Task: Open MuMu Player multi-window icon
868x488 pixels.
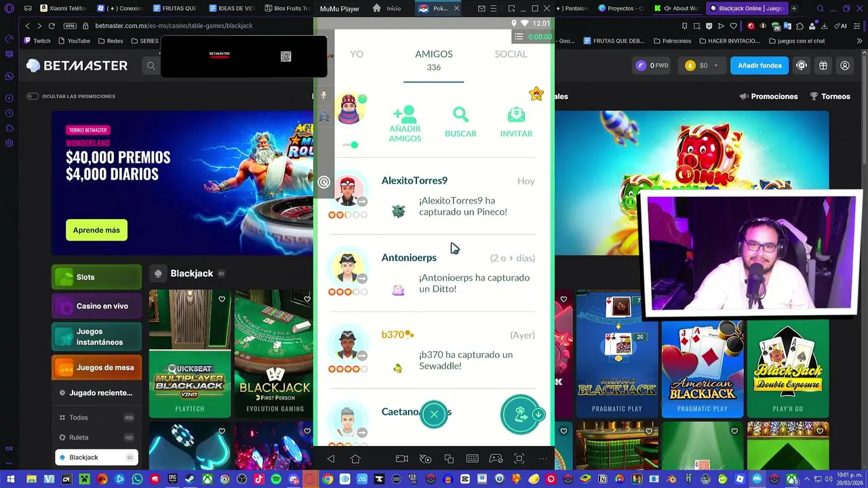Action: [449, 459]
